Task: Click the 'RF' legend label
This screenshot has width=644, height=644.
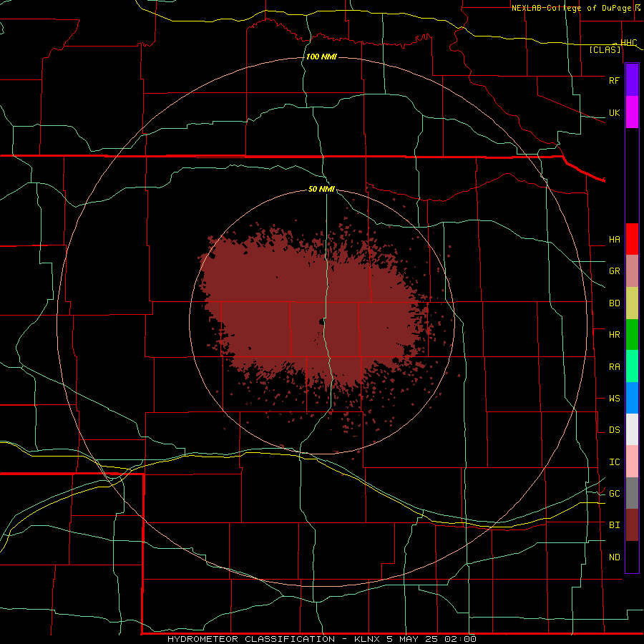Action: pos(614,80)
